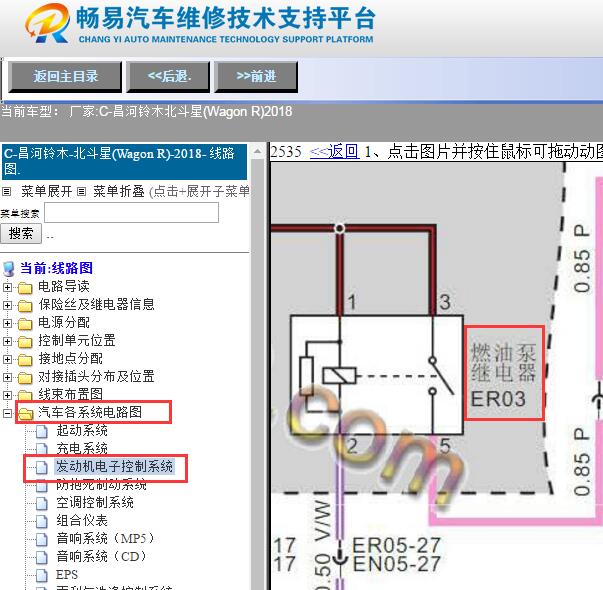Go forward with the >>前进 button

tap(256, 77)
